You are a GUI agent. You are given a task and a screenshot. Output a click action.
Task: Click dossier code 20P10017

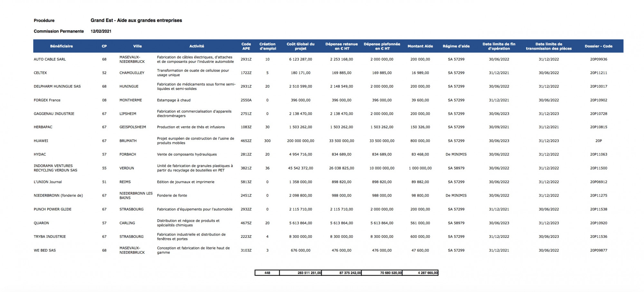(x=599, y=86)
